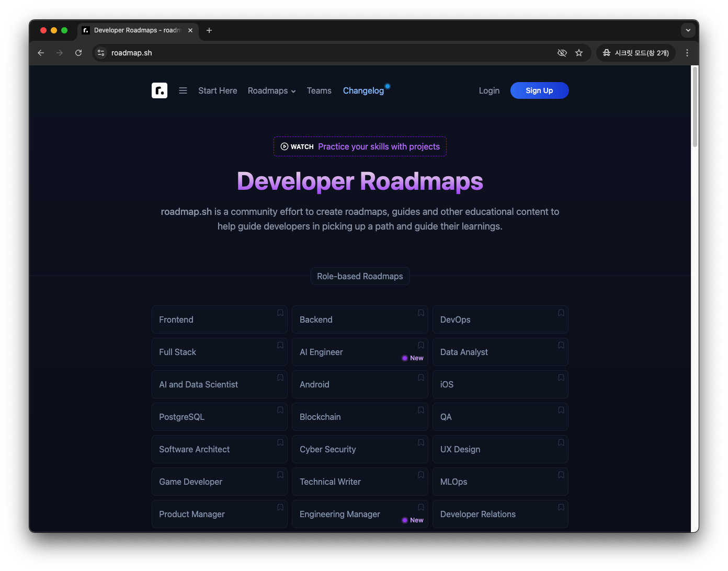Reload the page with refresh icon
The image size is (728, 571).
click(78, 53)
